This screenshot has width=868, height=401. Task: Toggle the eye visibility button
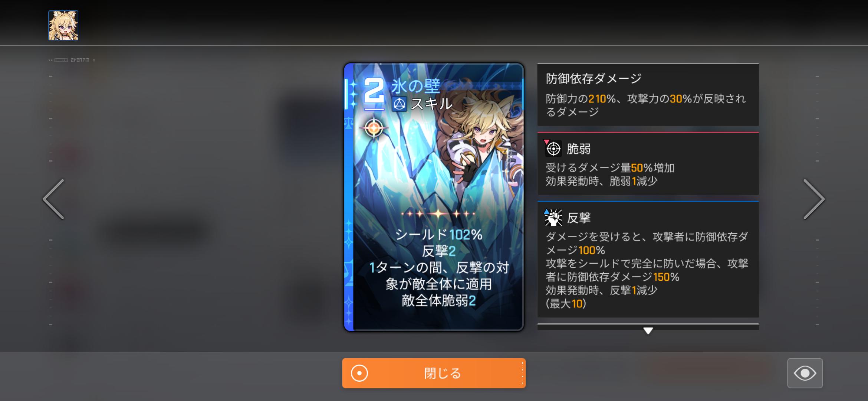coord(805,373)
